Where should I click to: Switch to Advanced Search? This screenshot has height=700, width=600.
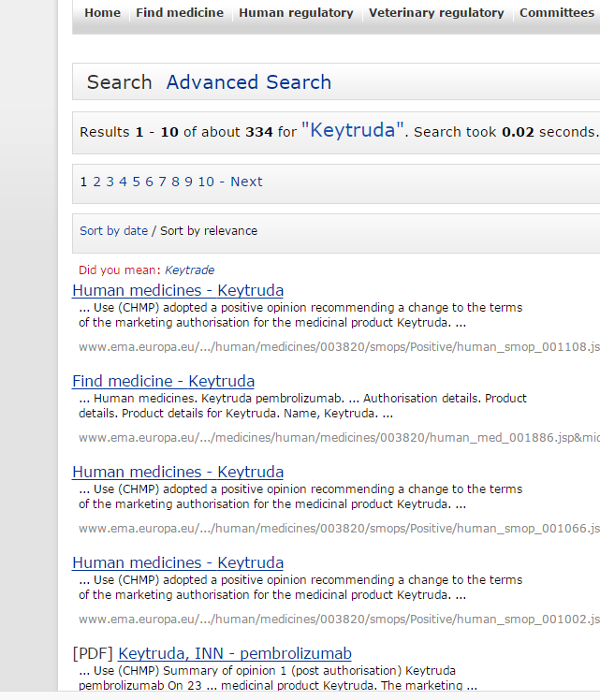[249, 82]
